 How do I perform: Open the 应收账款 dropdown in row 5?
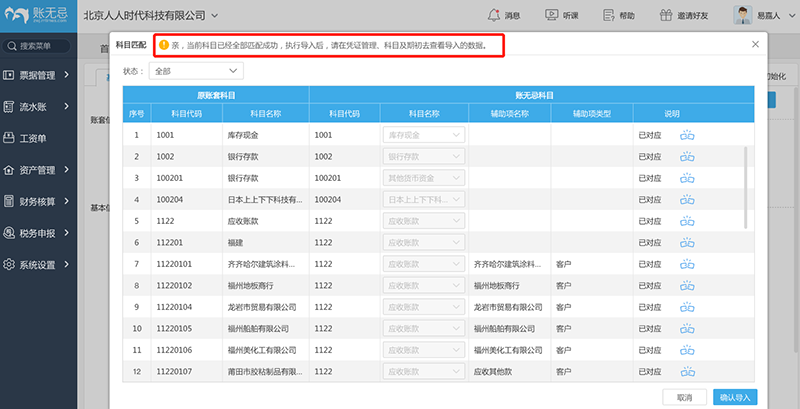pos(424,221)
